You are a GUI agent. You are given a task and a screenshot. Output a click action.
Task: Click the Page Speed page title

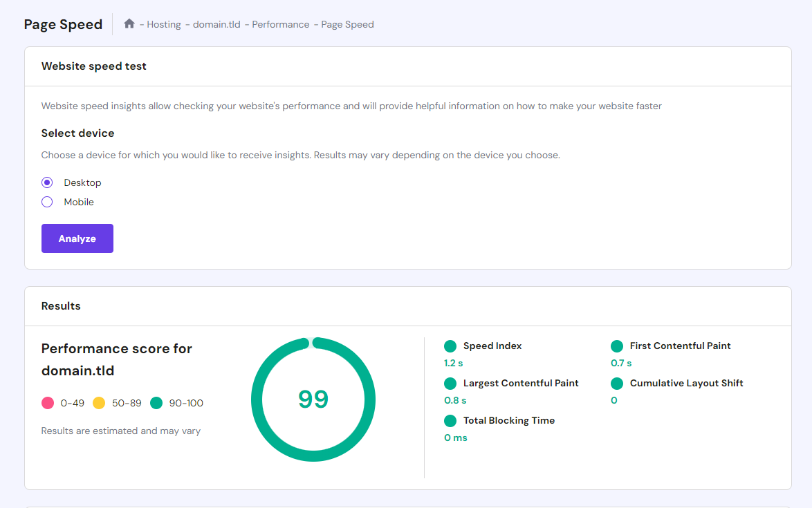(63, 23)
